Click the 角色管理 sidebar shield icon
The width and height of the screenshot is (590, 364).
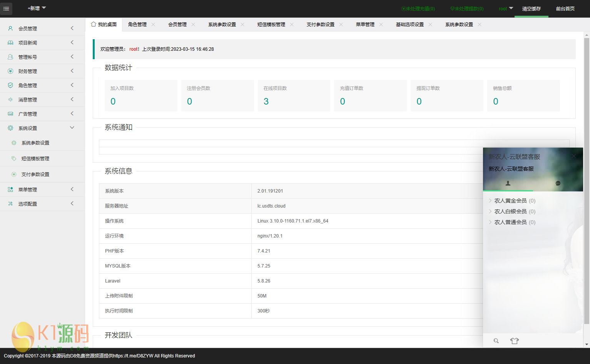point(10,85)
